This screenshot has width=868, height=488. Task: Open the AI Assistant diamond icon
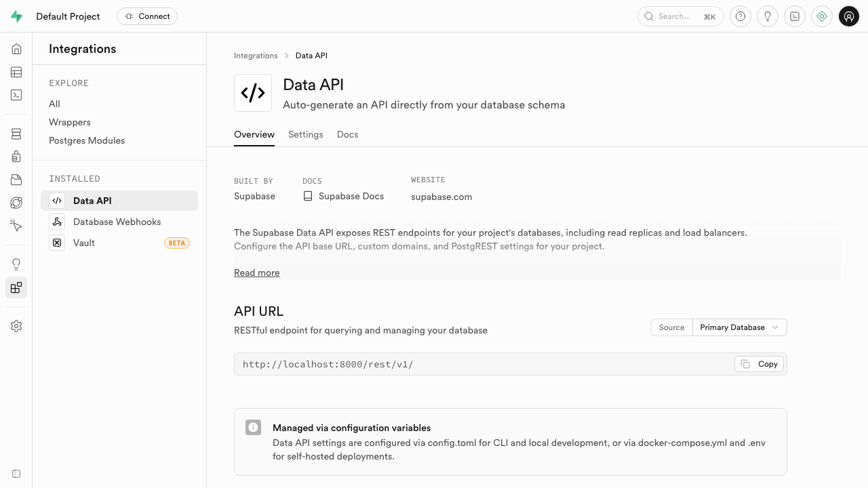[822, 16]
